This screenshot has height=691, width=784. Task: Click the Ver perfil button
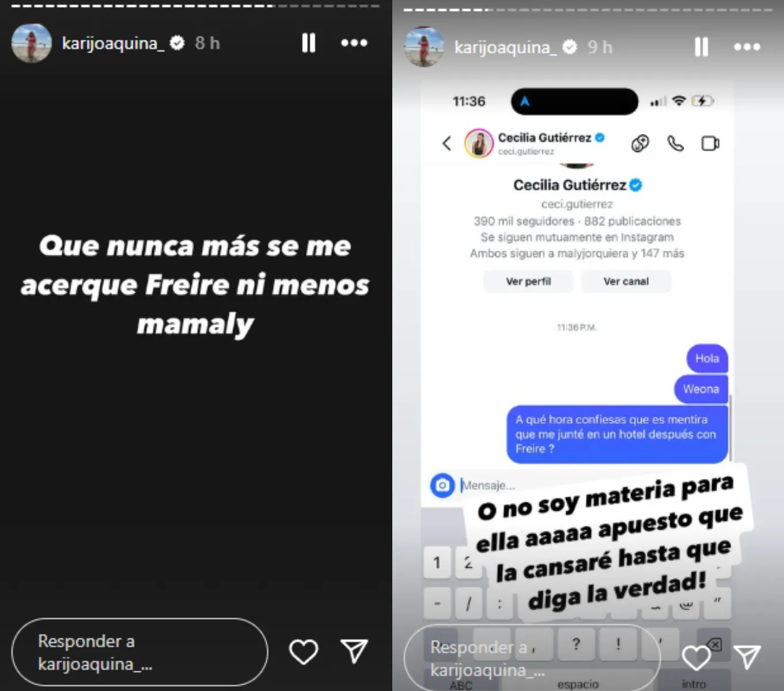[x=528, y=281]
